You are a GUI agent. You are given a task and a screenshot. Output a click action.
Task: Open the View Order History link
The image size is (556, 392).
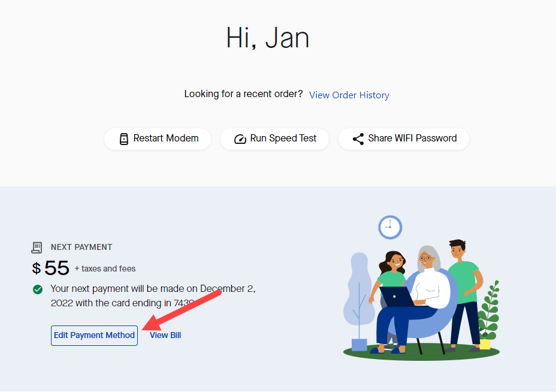coord(349,95)
